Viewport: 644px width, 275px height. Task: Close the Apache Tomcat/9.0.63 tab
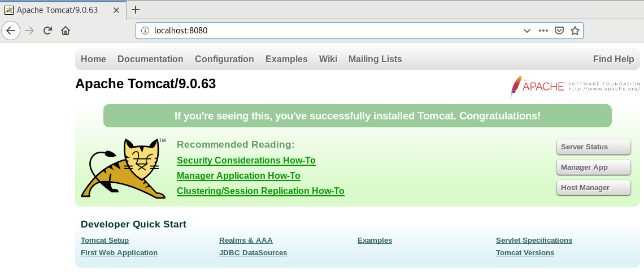click(116, 10)
